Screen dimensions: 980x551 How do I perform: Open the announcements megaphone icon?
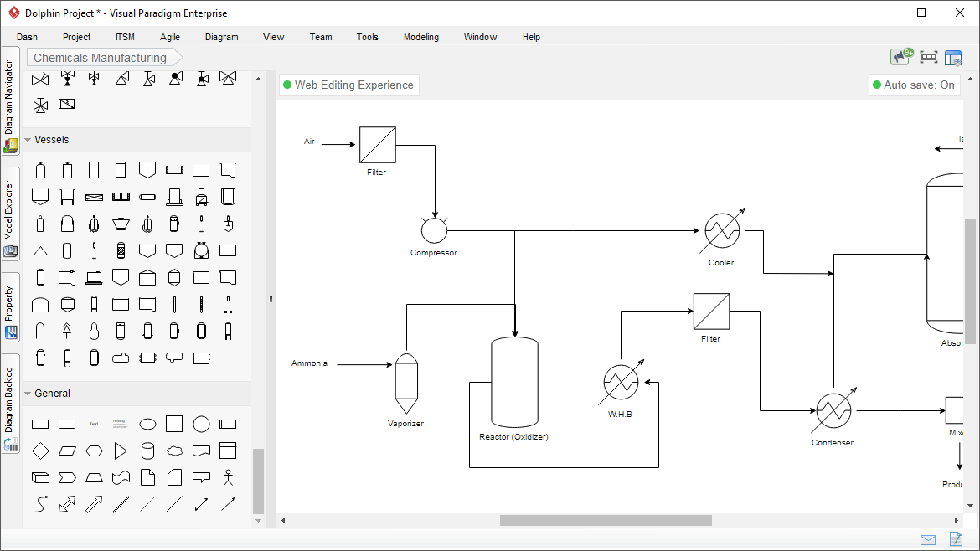(x=902, y=57)
